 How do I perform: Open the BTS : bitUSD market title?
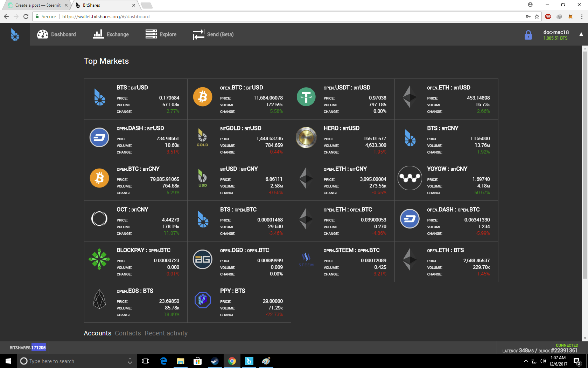coord(132,88)
